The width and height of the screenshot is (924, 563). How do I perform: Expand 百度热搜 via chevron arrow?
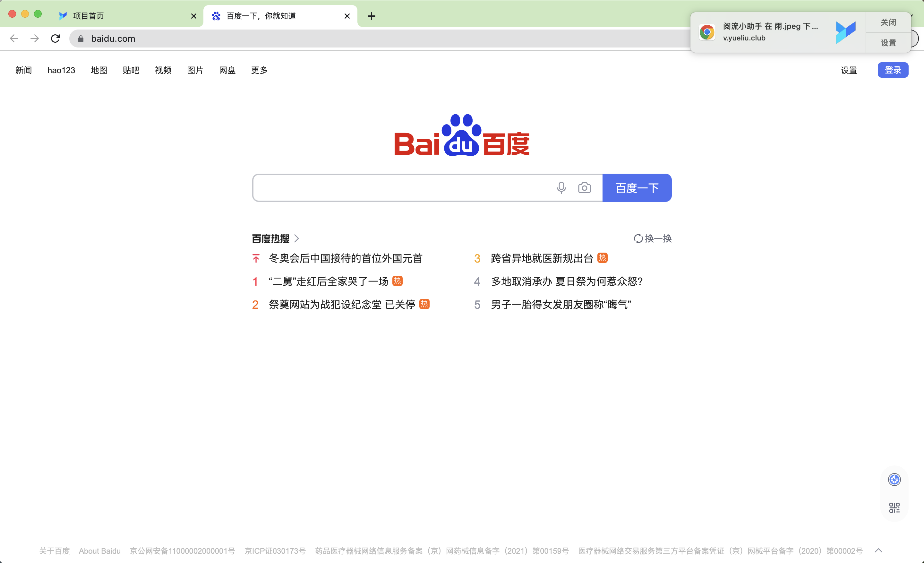pyautogui.click(x=297, y=238)
